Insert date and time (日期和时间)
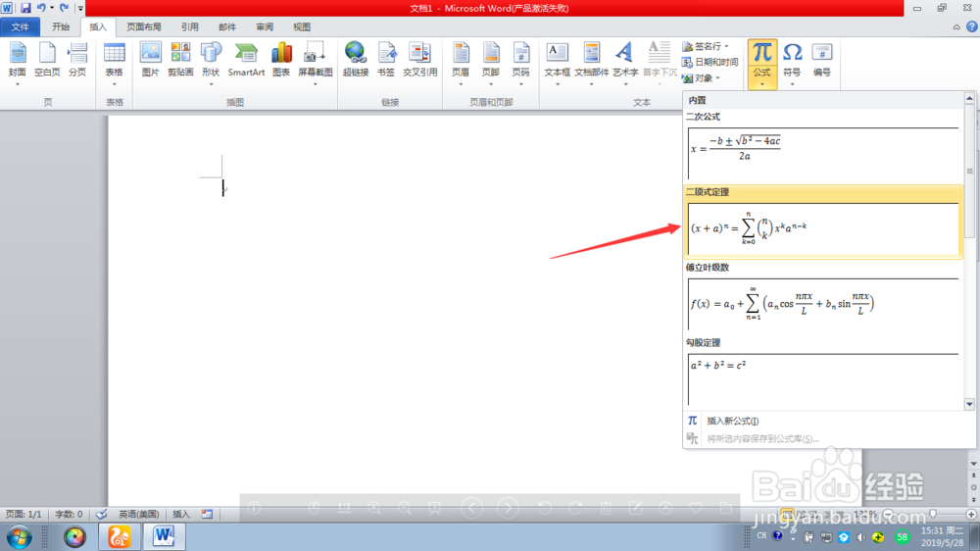 coord(710,62)
